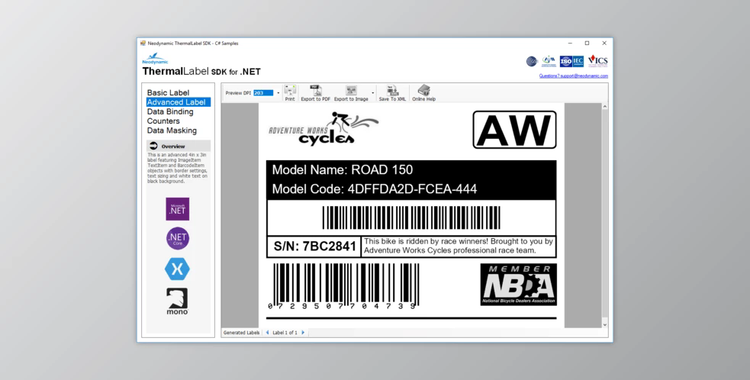
Task: Click the Questions support email link
Action: click(574, 76)
